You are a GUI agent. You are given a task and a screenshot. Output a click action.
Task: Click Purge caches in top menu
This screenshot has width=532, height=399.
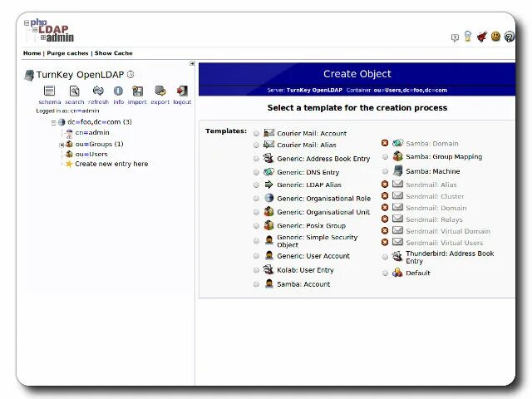[x=67, y=53]
